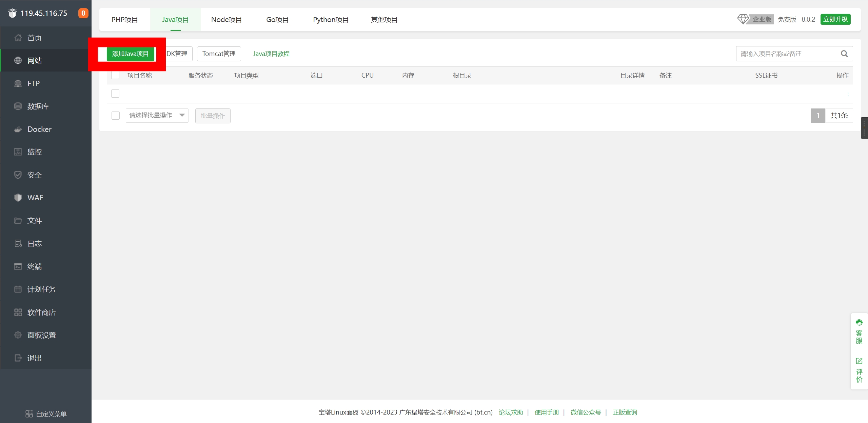
Task: Open the Docker sidebar icon
Action: click(18, 129)
